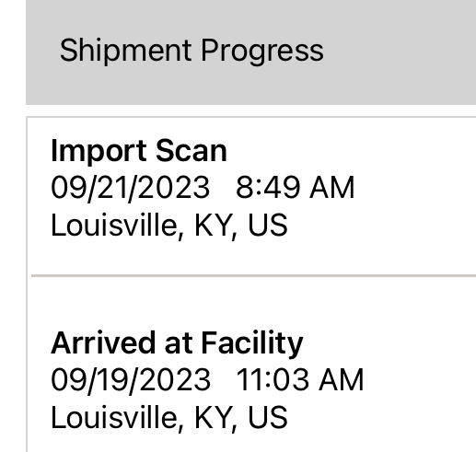Select the Import Scan status title
The image size is (476, 452).
point(139,151)
